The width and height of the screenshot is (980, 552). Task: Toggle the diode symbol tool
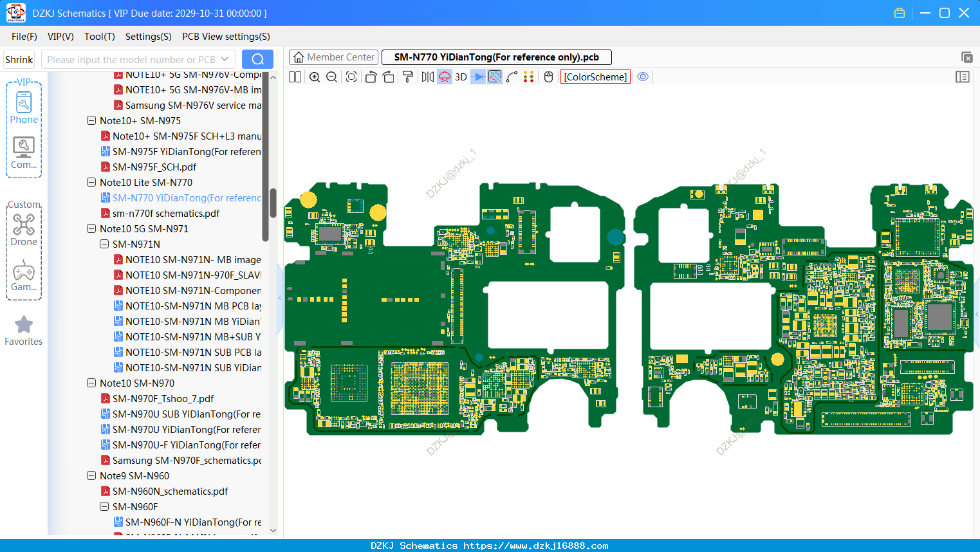[478, 77]
